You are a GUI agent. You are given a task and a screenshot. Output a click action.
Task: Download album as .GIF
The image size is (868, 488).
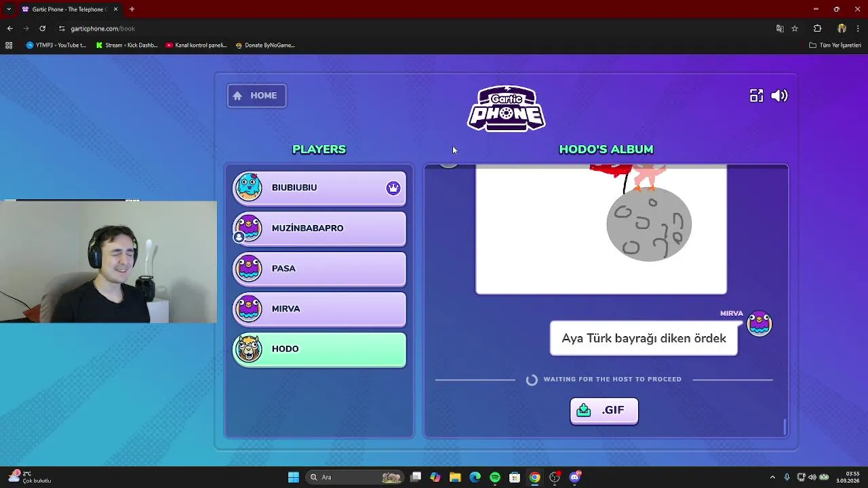pyautogui.click(x=604, y=410)
